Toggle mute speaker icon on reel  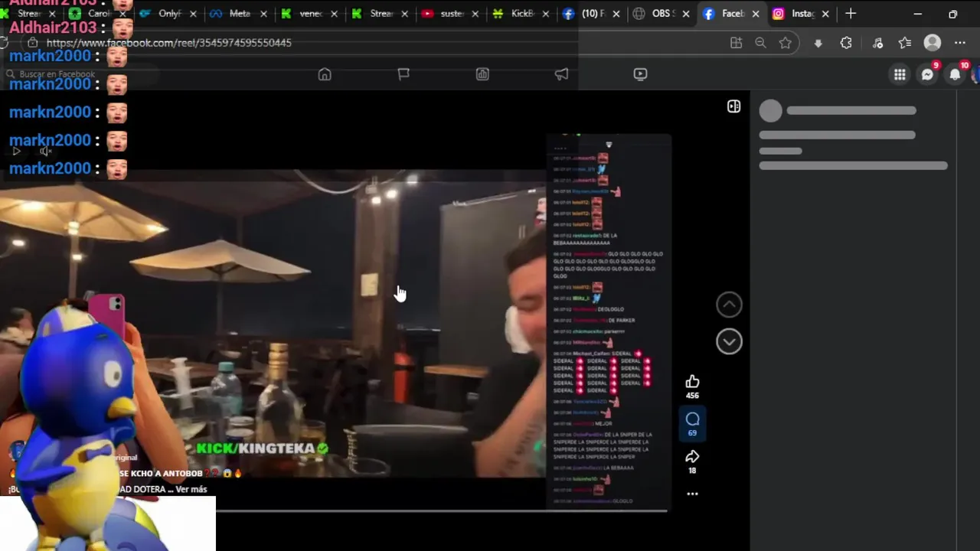(x=46, y=151)
